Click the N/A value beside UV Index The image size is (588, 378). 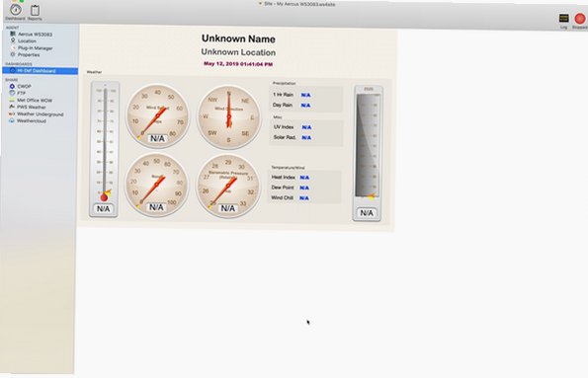(306, 127)
